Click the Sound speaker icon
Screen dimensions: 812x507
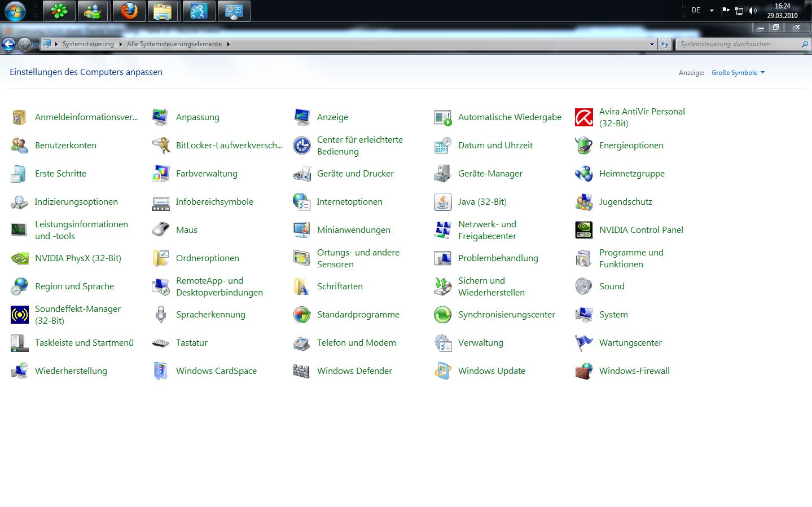tap(583, 286)
